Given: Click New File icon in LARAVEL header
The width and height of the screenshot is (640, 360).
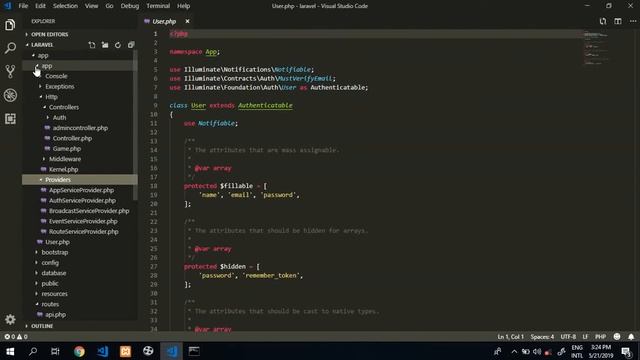Looking at the screenshot, I should 92,45.
